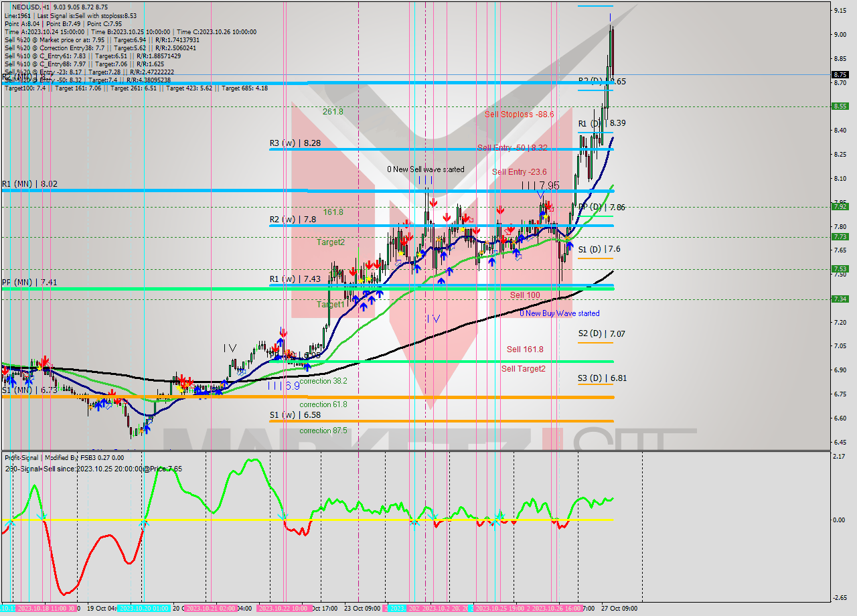Click the green Target1 label

click(331, 305)
